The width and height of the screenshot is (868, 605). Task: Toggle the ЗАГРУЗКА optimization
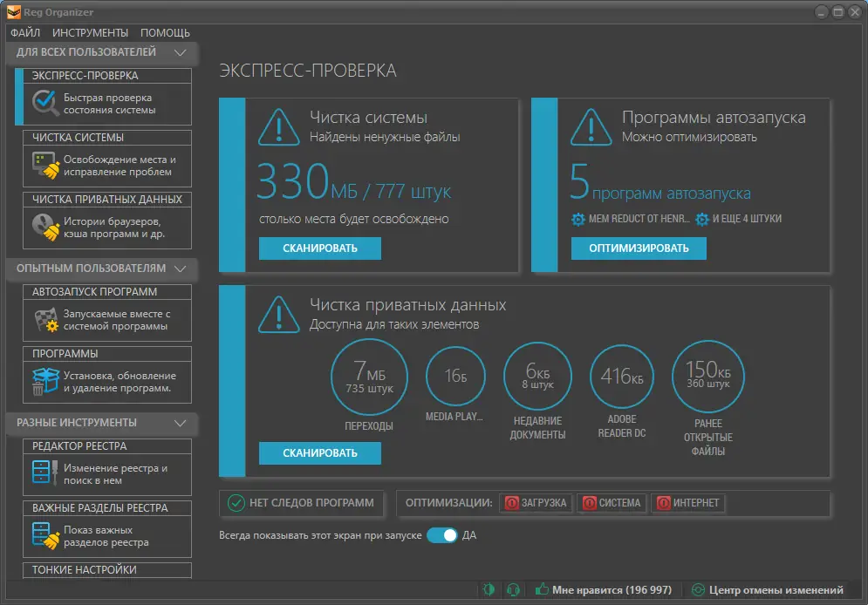536,503
